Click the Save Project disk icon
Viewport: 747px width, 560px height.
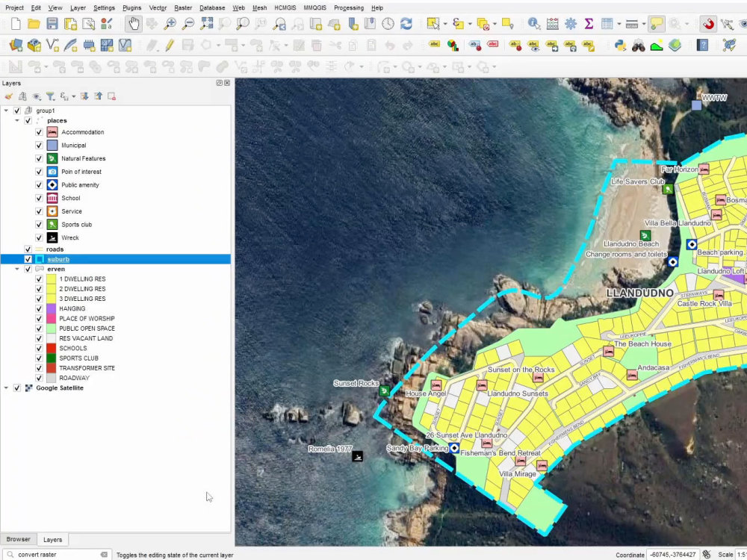[52, 24]
